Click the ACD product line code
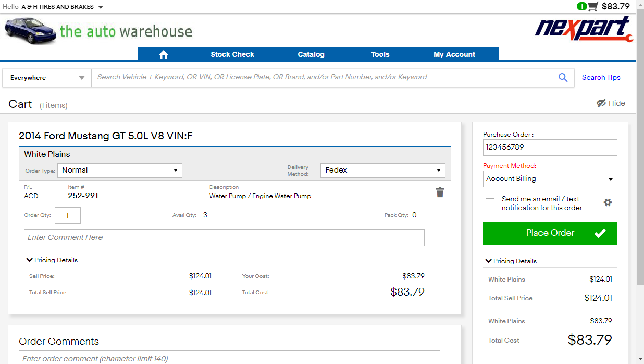 point(31,196)
